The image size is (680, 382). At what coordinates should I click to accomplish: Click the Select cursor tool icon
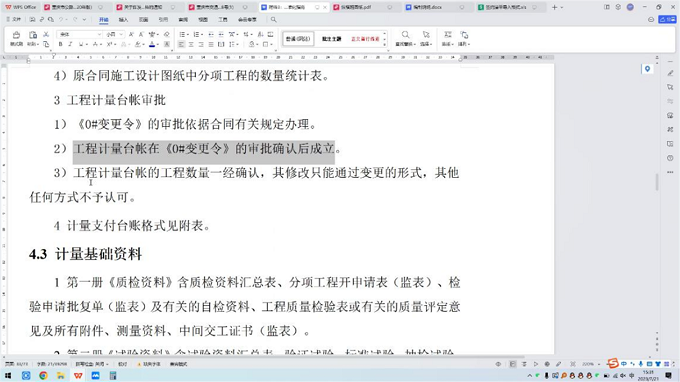point(426,35)
